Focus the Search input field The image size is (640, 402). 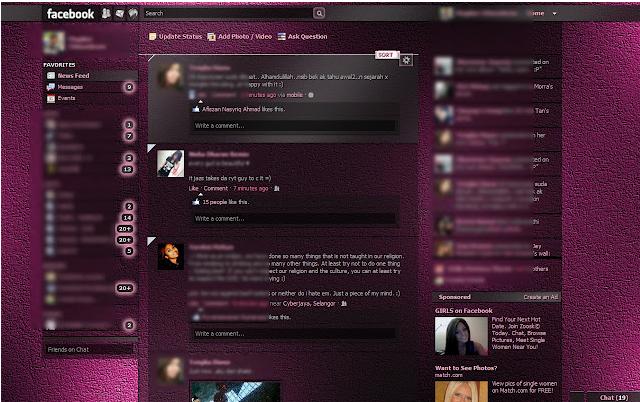[228, 13]
